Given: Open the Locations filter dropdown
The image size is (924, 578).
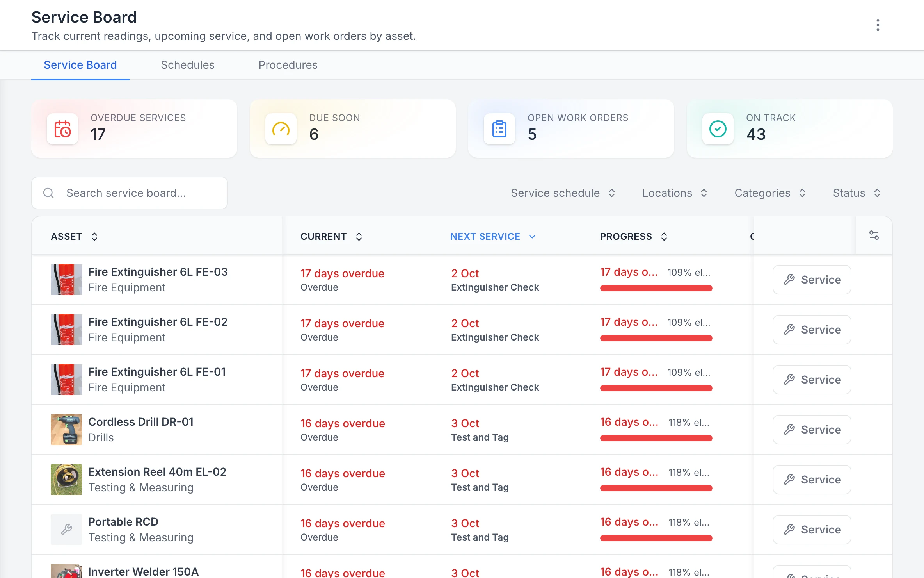Looking at the screenshot, I should (x=675, y=193).
